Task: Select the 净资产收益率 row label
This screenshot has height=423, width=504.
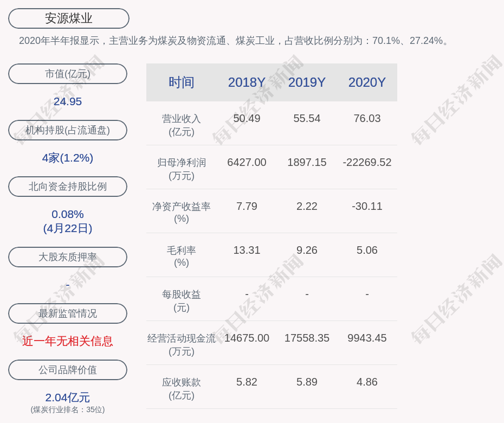Action: tap(182, 212)
